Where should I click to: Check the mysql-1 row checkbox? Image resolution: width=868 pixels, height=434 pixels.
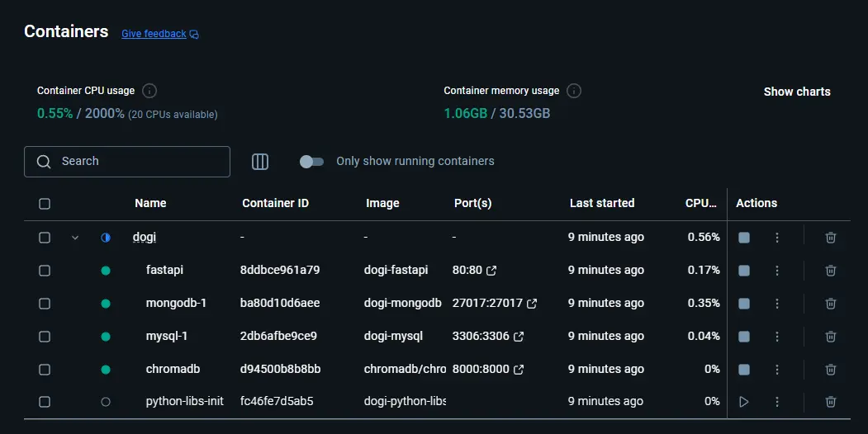pyautogui.click(x=45, y=336)
